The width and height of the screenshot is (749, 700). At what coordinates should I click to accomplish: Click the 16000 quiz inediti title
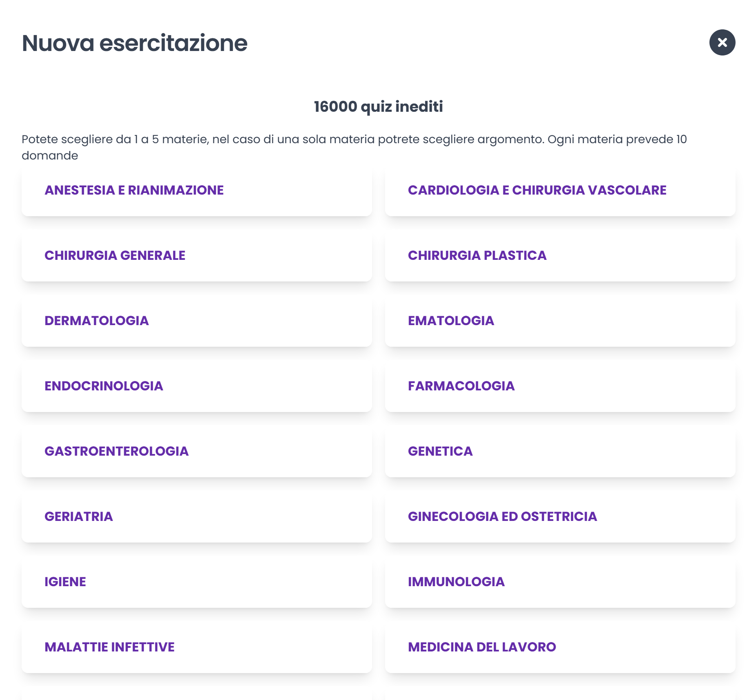378,107
